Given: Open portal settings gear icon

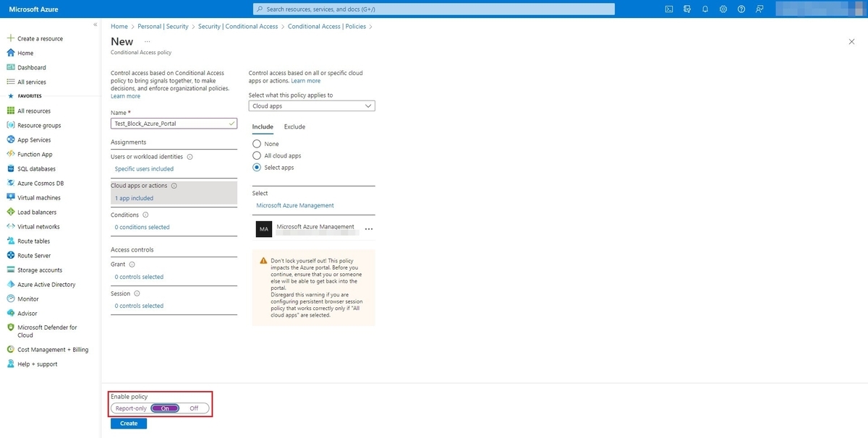Looking at the screenshot, I should coord(723,9).
